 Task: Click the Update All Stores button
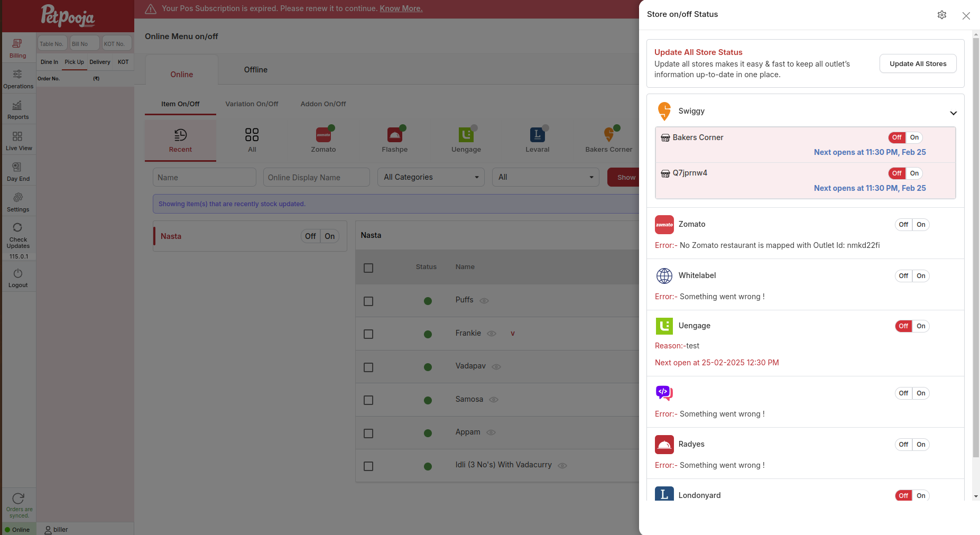[x=918, y=63]
